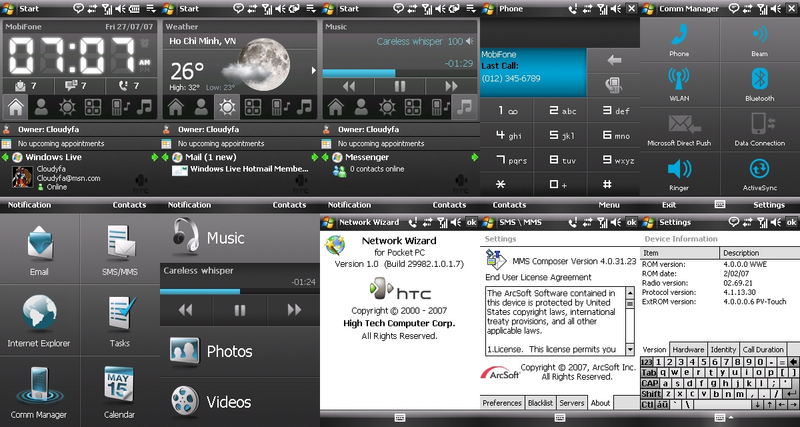Open ActiveSync in Comm Manager

coord(760,174)
